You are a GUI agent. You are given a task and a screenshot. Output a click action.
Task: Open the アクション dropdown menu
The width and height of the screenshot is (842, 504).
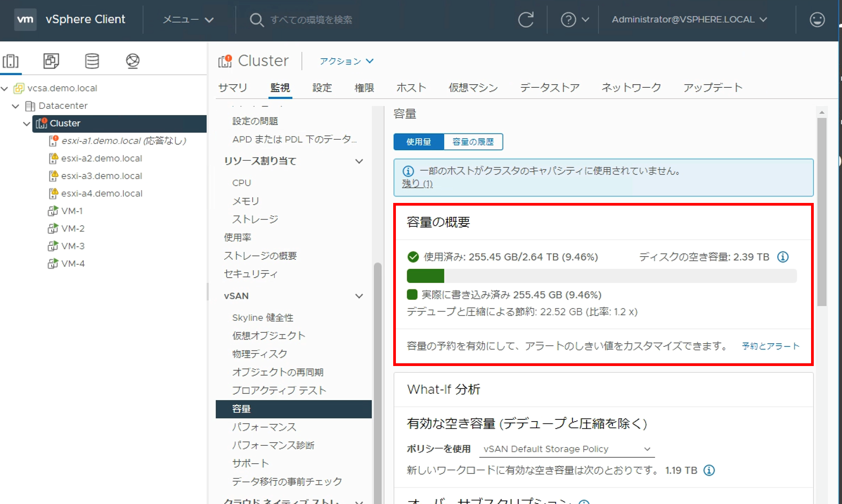point(347,61)
